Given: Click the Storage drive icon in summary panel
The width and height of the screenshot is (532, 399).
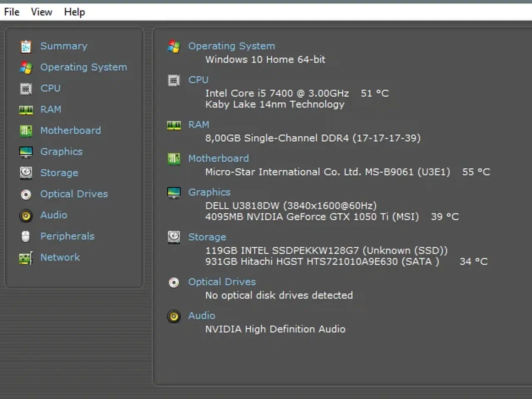Looking at the screenshot, I should pos(174,237).
